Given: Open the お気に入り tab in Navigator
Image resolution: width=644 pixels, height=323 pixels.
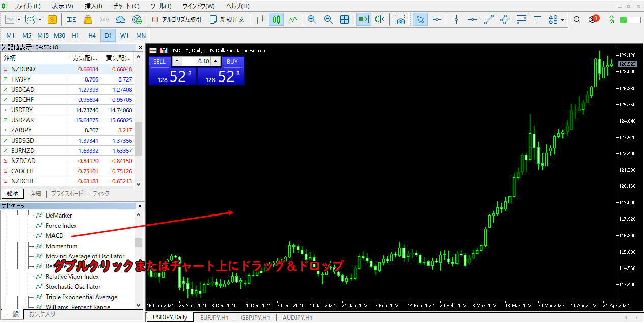Looking at the screenshot, I should 42,314.
